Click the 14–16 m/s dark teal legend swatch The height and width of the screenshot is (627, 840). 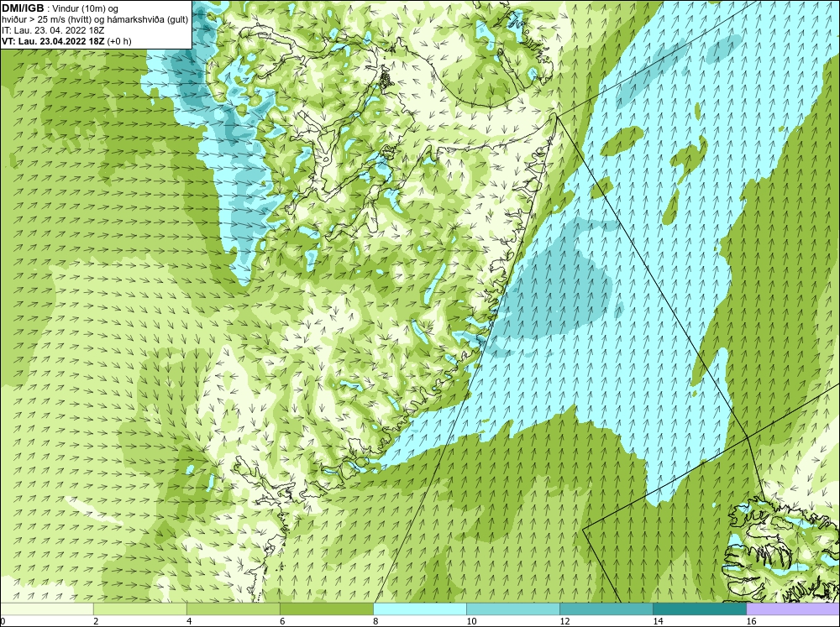point(700,609)
